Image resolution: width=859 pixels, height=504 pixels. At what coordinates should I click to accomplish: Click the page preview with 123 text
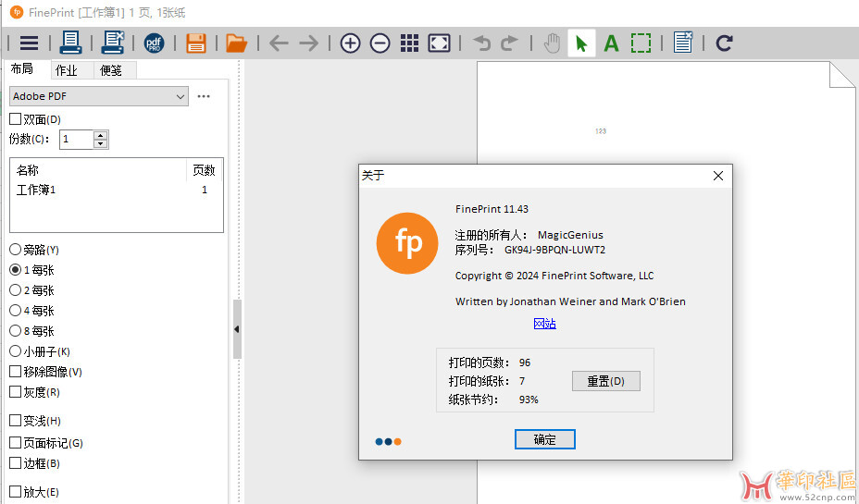(x=601, y=130)
